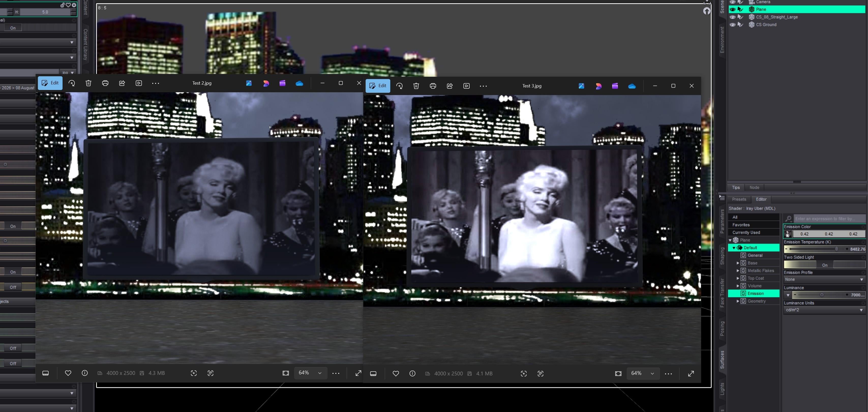868x412 pixels.
Task: Collapse the Plane surface tree node
Action: tap(730, 240)
